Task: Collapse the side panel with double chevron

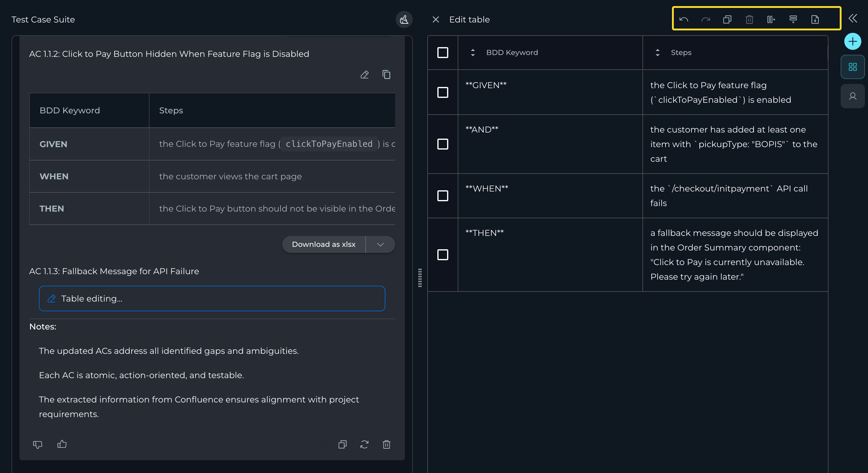Action: 852,19
